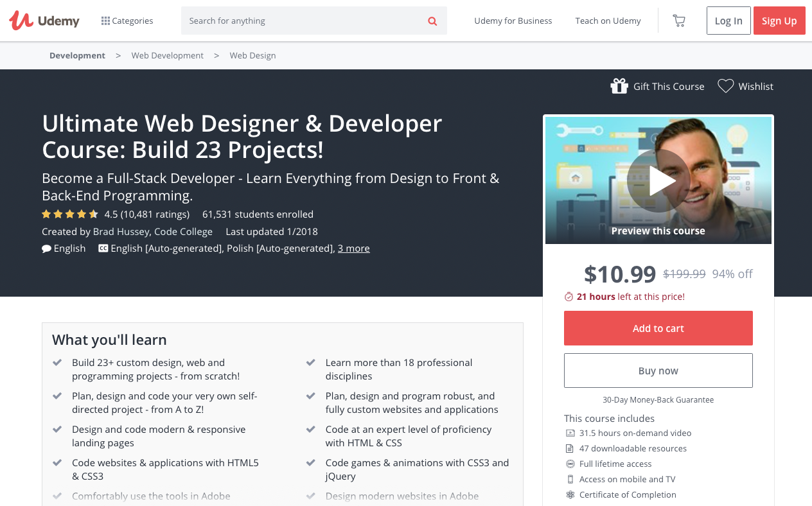Click '4.5 (10,481 ratings)' text
812x506 pixels.
pyautogui.click(x=147, y=214)
